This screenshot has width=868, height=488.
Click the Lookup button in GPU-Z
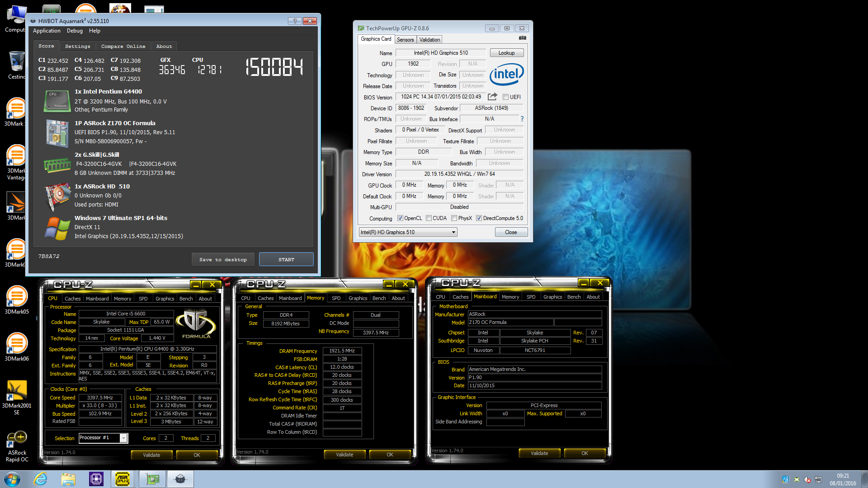click(x=506, y=53)
